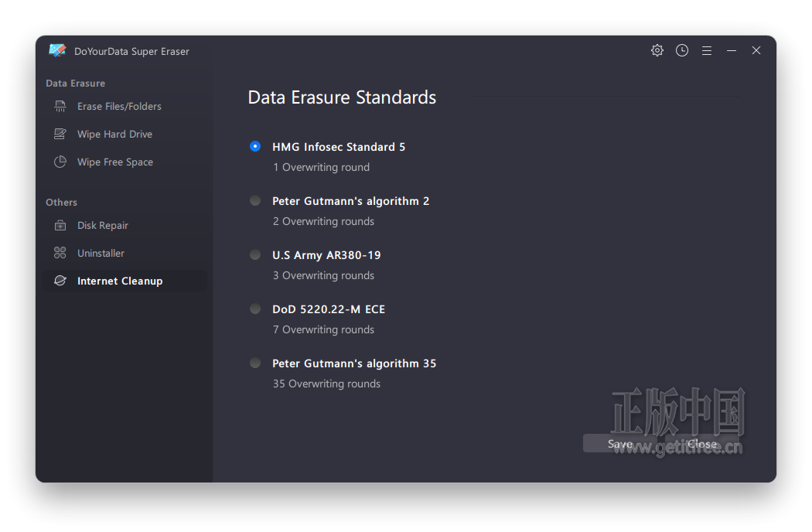Open Erase Files/Folders section
Viewport: 812px width, 532px height.
[x=125, y=106]
